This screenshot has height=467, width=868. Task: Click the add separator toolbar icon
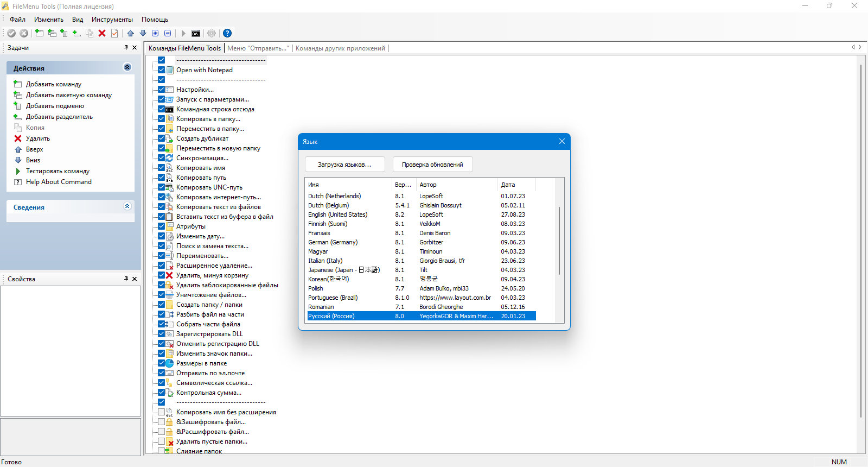(x=76, y=33)
